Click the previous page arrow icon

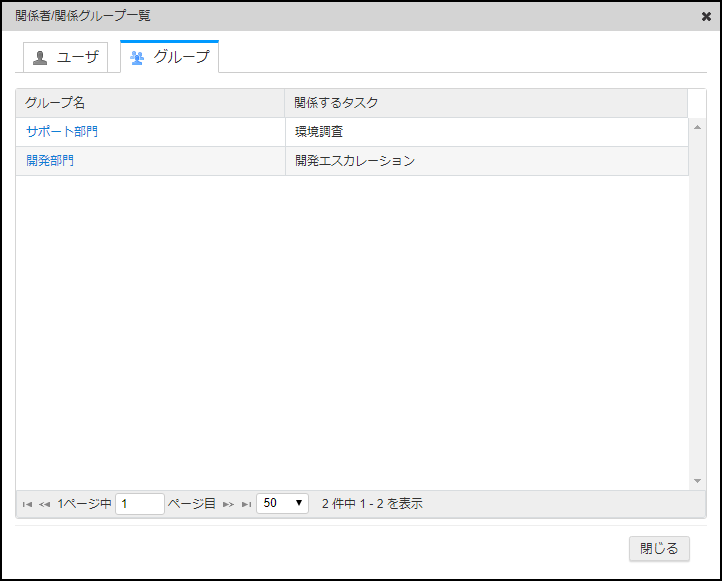(44, 504)
